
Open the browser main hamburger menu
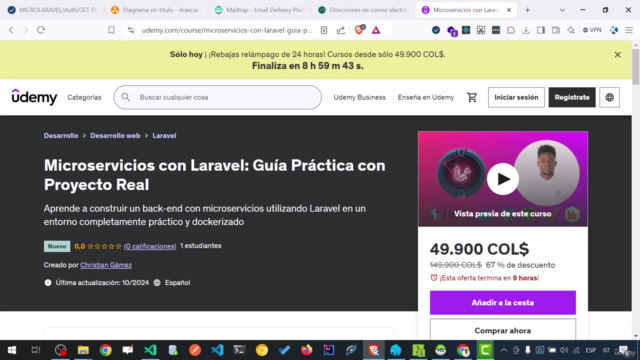click(629, 30)
